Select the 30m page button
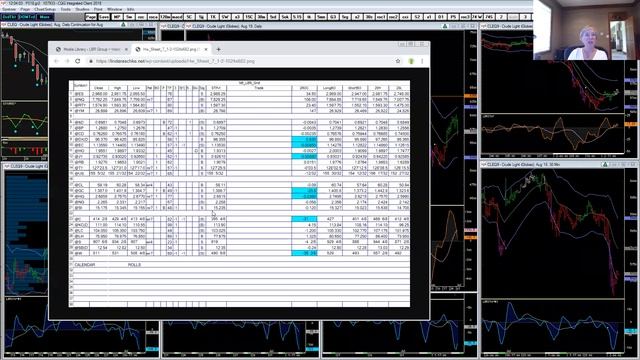This screenshot has width=640, height=360. [261, 17]
